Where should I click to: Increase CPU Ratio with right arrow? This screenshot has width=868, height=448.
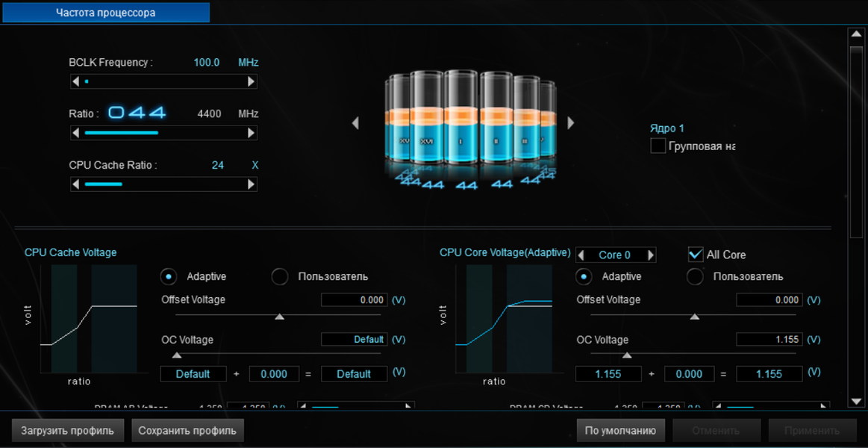pos(252,133)
